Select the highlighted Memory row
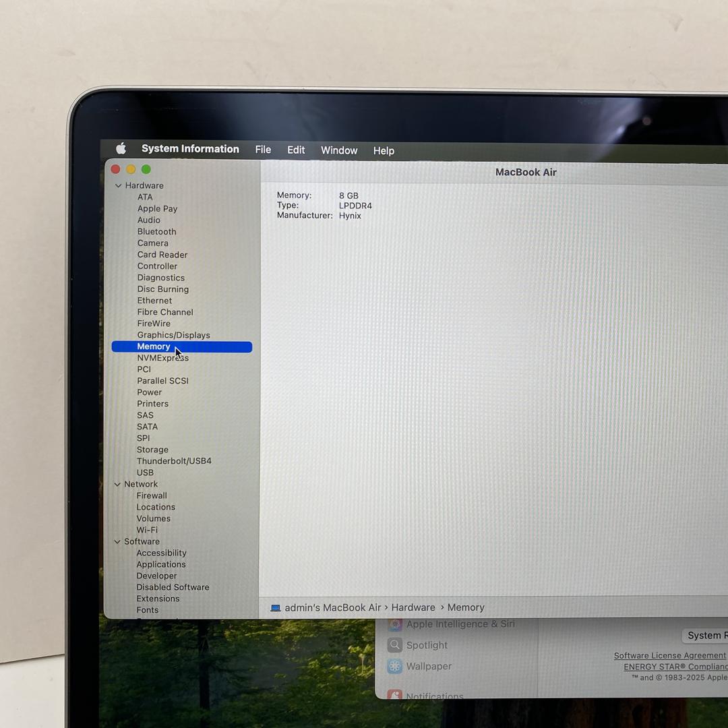This screenshot has height=728, width=728. (x=182, y=347)
